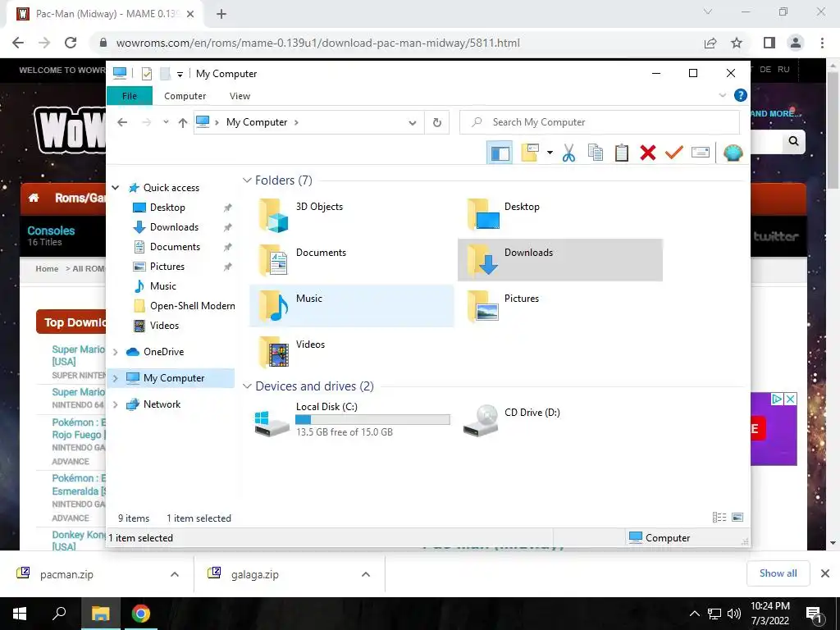Open the folder options dropdown arrow
Viewport: 840px width, 630px height.
tap(550, 153)
